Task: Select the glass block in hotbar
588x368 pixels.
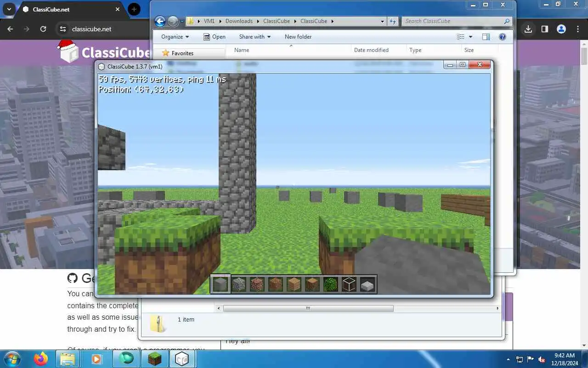Action: pyautogui.click(x=349, y=284)
